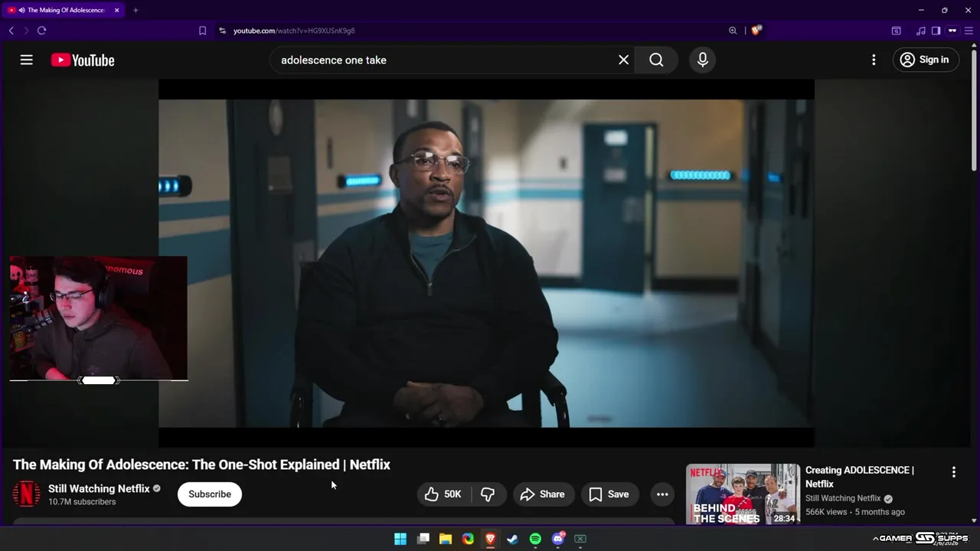Open the Windows Start menu
This screenshot has height=551, width=980.
pyautogui.click(x=400, y=539)
